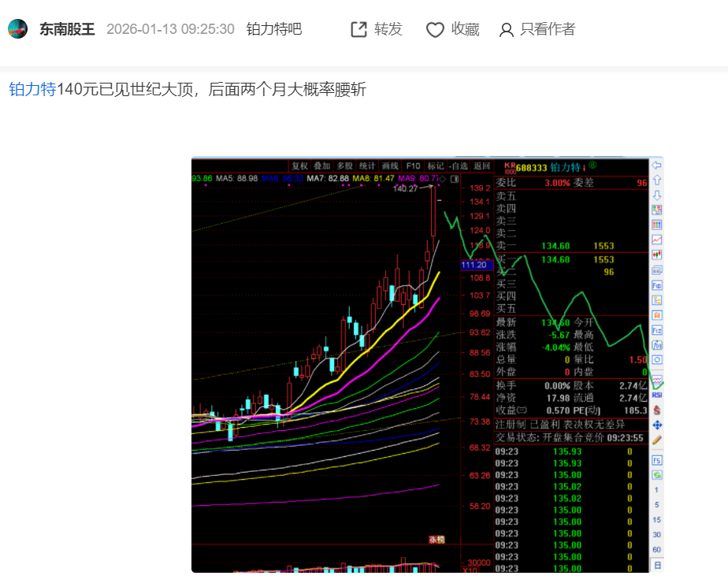This screenshot has height=583, width=728.
Task: Click the -自选 remove-from-watchlist button
Action: point(459,165)
